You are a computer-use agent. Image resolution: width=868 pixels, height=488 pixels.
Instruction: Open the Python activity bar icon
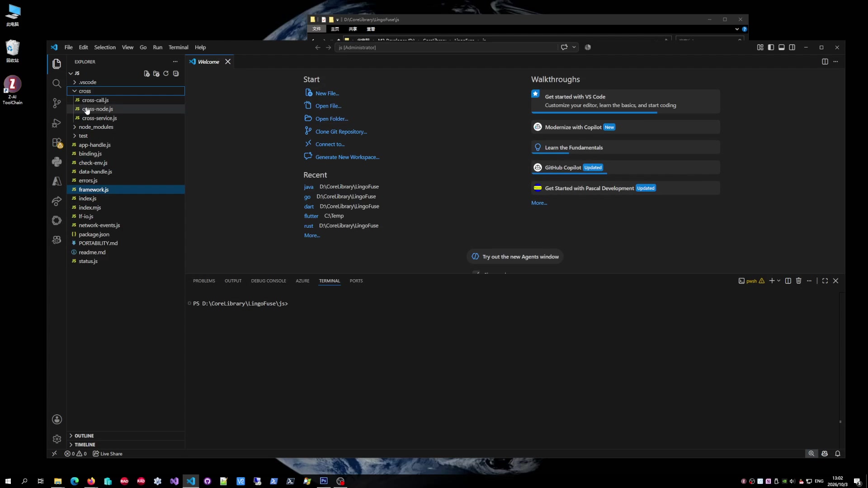click(57, 162)
